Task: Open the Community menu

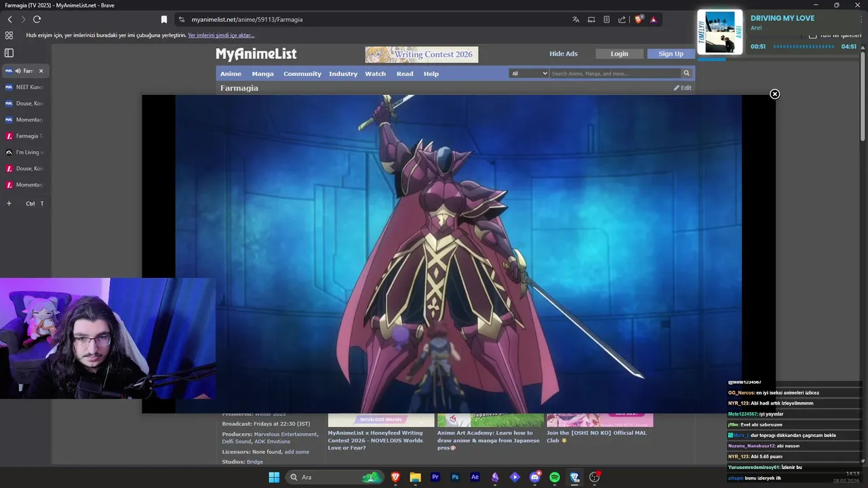Action: click(x=302, y=73)
